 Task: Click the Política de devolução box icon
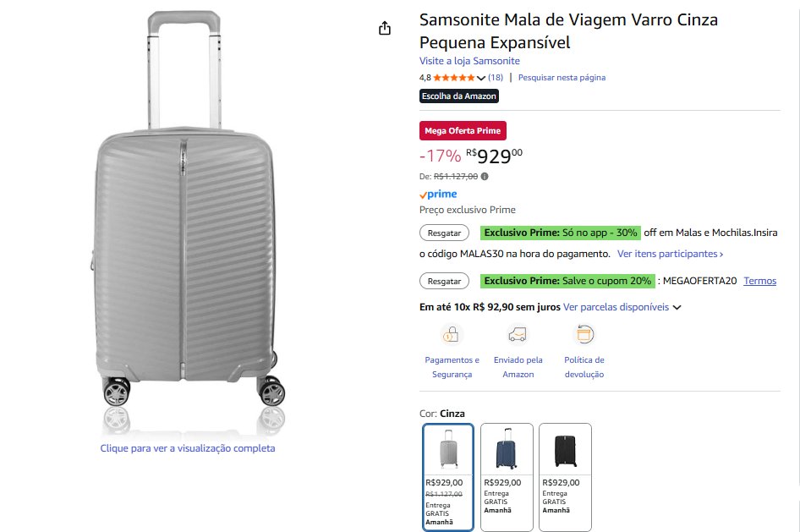click(584, 335)
